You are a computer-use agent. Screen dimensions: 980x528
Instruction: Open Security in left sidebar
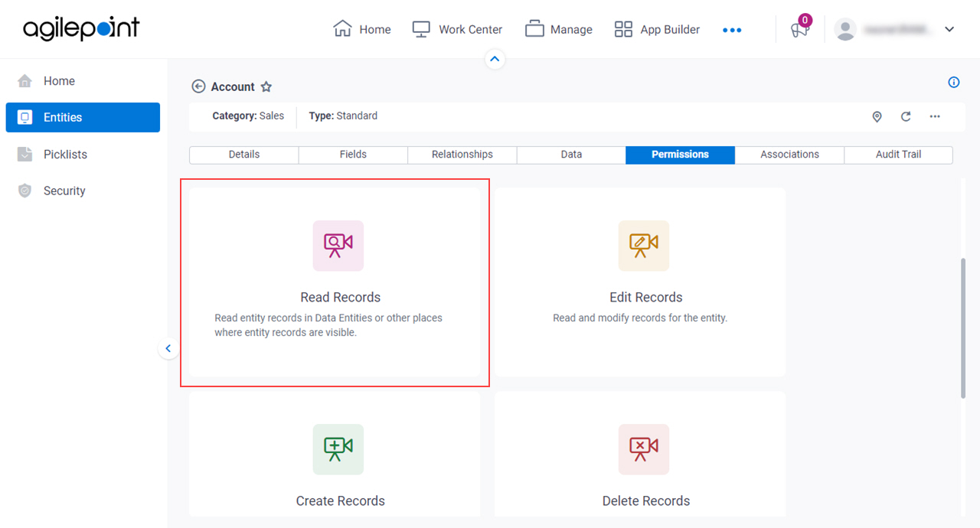pos(83,191)
